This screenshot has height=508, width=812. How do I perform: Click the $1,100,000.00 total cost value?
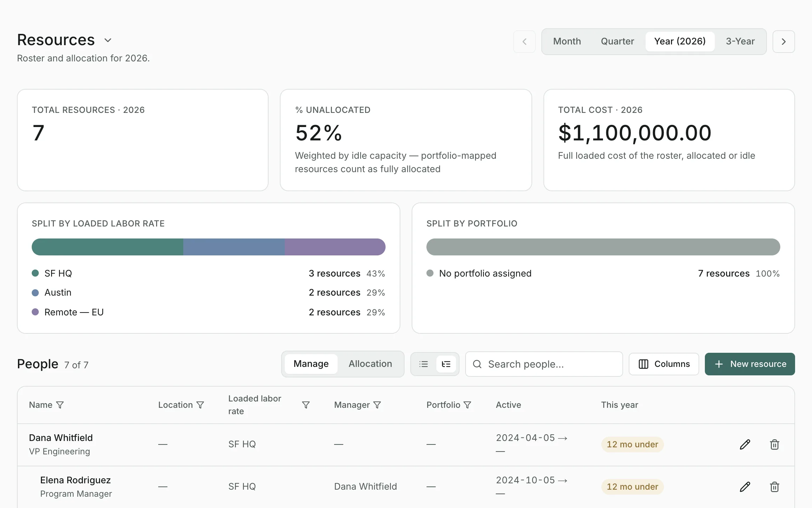[x=635, y=133]
